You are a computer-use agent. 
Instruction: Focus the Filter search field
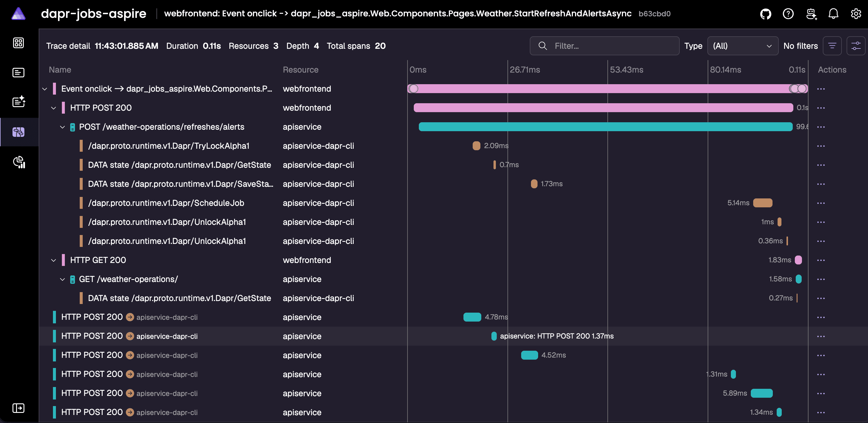pos(604,46)
